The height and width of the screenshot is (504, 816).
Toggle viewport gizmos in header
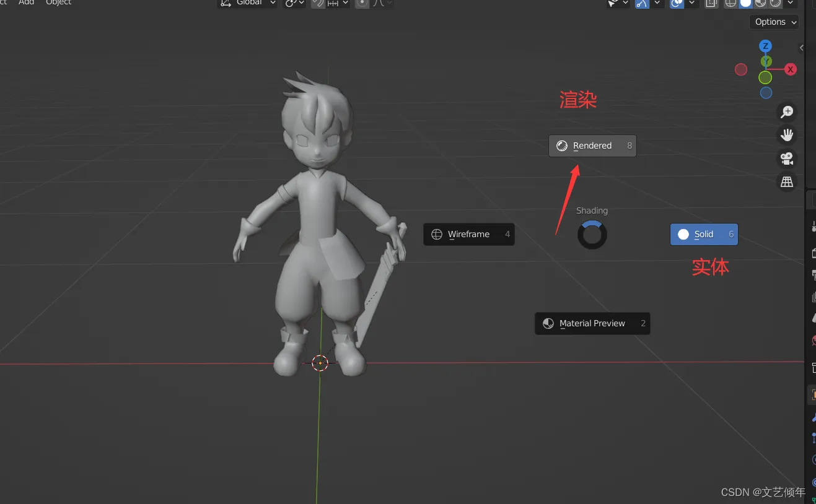(642, 3)
